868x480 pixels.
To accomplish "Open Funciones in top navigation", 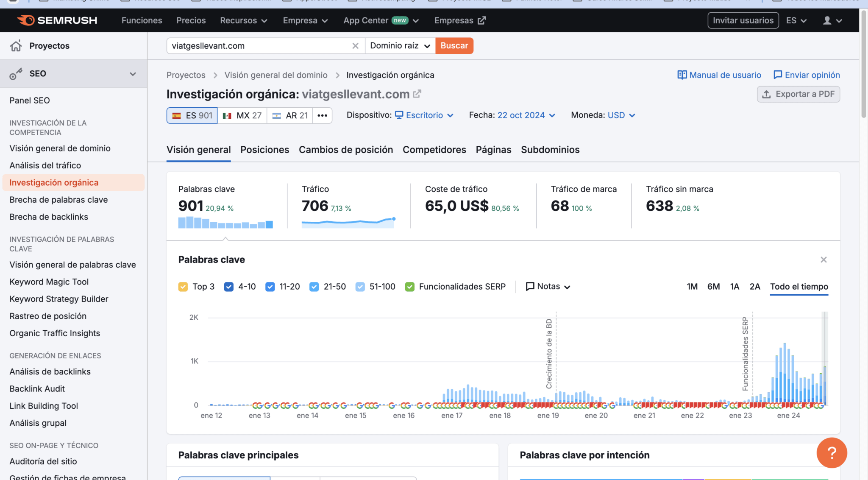I will tap(142, 20).
